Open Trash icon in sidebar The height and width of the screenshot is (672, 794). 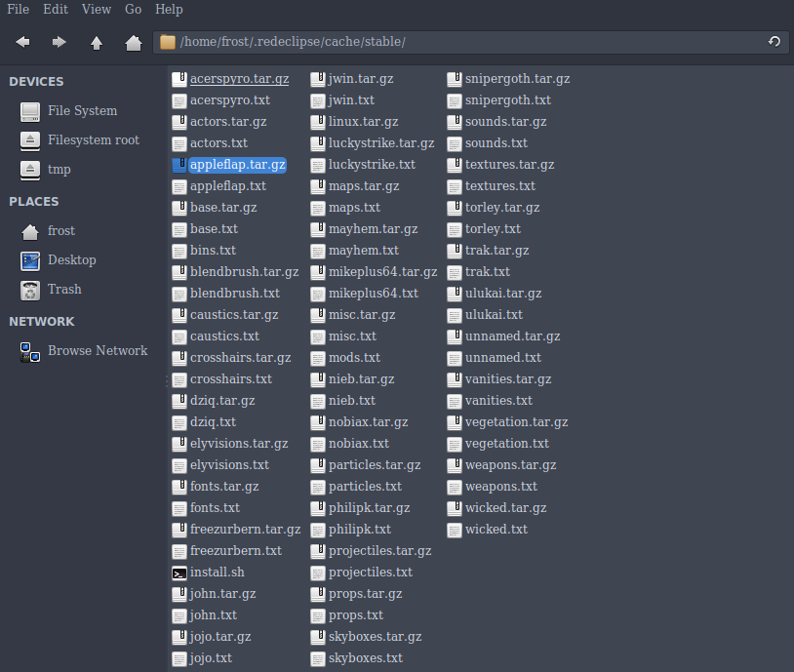click(30, 291)
